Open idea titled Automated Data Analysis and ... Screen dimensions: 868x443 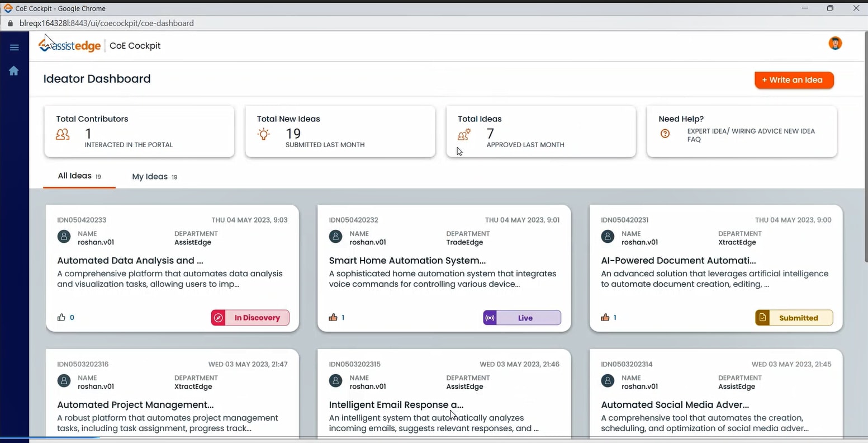[130, 261]
